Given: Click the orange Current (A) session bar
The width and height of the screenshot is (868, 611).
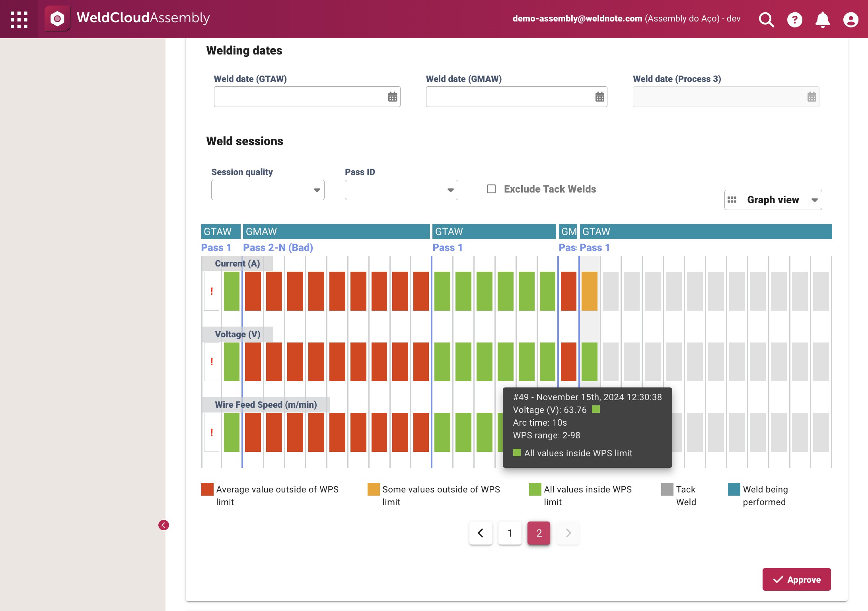Looking at the screenshot, I should tap(590, 291).
